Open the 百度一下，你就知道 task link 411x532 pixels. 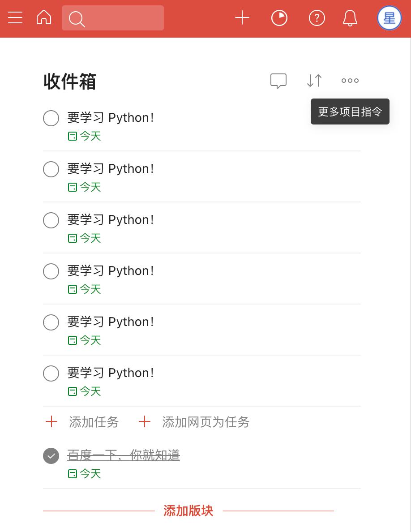[x=124, y=455]
